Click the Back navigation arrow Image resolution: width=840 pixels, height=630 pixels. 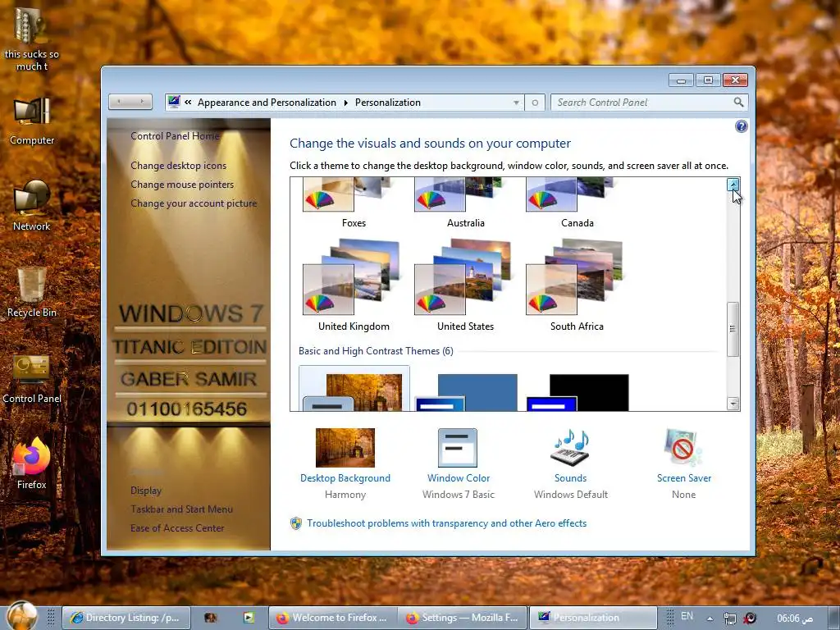point(119,101)
